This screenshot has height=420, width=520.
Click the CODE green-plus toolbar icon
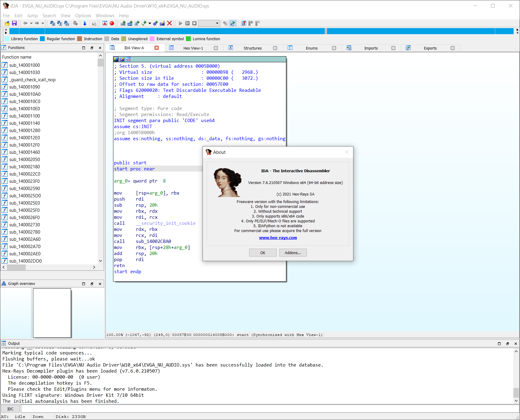[x=123, y=23]
